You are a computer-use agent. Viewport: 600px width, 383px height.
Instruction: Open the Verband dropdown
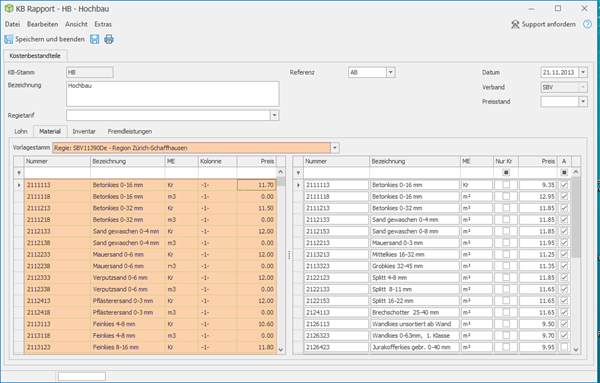pyautogui.click(x=583, y=87)
